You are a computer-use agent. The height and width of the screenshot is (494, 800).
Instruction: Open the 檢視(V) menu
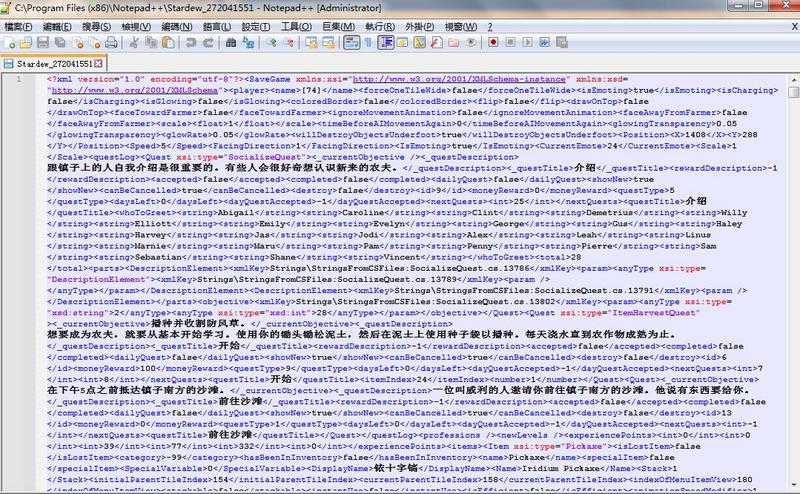click(136, 27)
